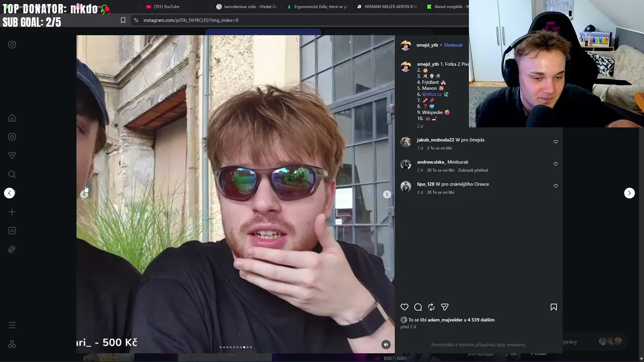Screen dimensions: 644x362
Task: Open the More hamburger menu in sidebar
Action: point(12,325)
